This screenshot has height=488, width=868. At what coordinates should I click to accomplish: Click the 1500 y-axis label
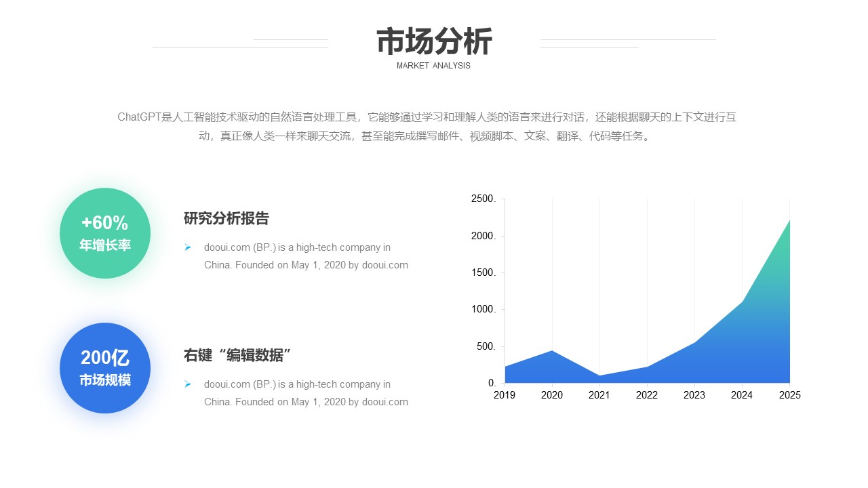point(484,272)
